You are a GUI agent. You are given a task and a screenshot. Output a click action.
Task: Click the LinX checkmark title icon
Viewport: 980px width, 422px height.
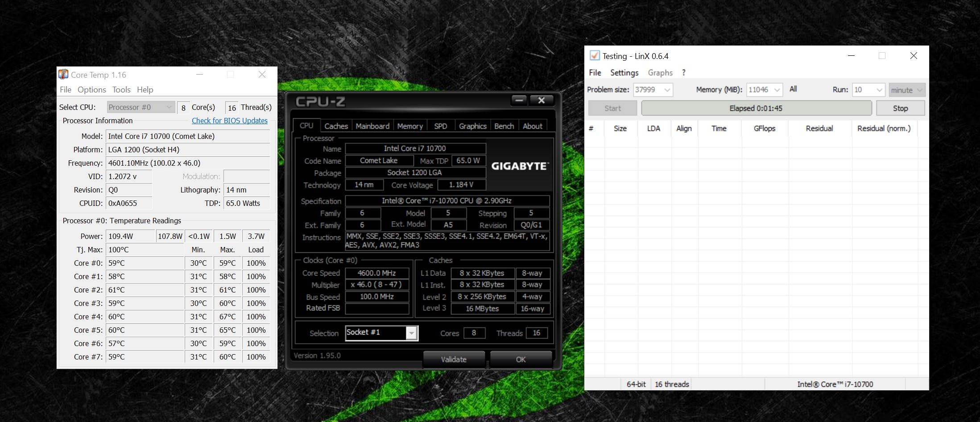tap(594, 55)
